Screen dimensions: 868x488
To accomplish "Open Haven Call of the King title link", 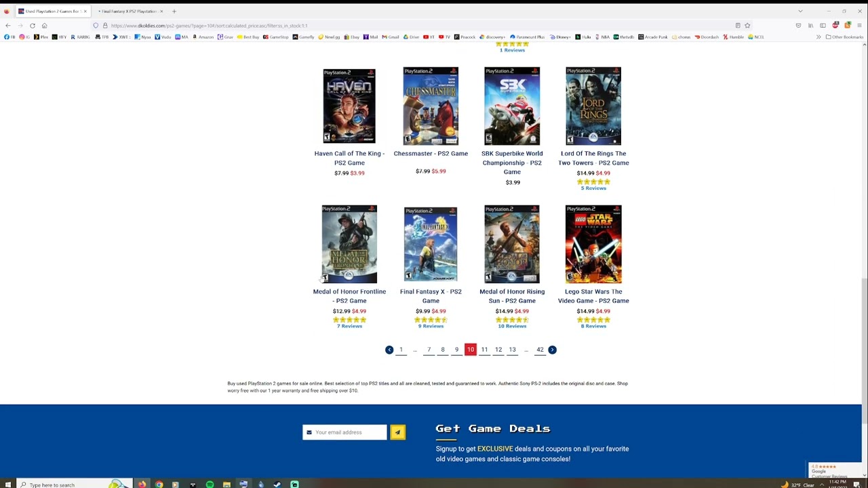I will tap(349, 158).
